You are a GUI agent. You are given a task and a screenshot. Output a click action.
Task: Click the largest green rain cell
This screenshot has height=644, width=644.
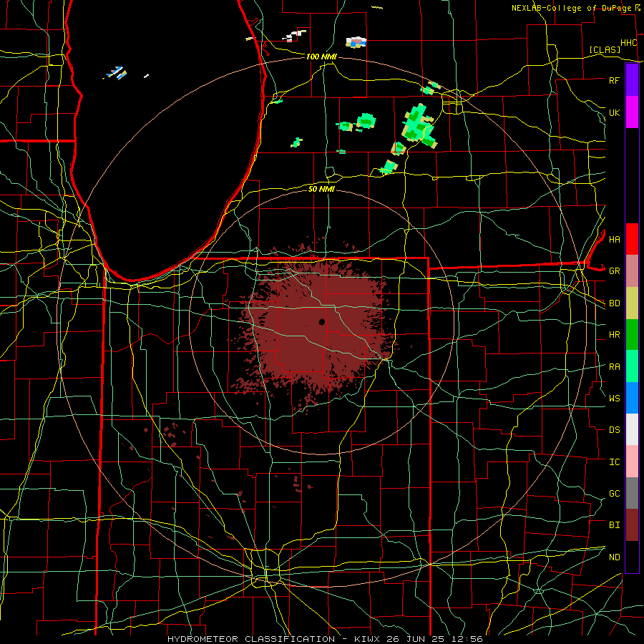(419, 125)
